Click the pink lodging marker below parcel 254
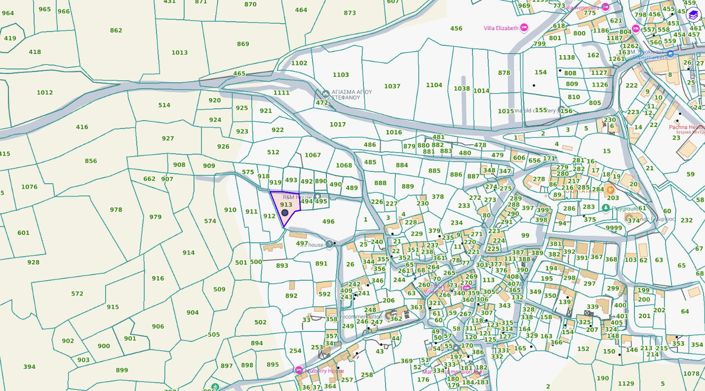The height and width of the screenshot is (391, 705). click(299, 370)
